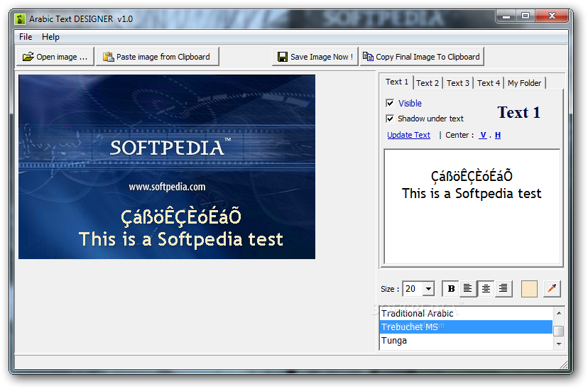Toggle bold text formatting
The image size is (588, 389).
(451, 289)
